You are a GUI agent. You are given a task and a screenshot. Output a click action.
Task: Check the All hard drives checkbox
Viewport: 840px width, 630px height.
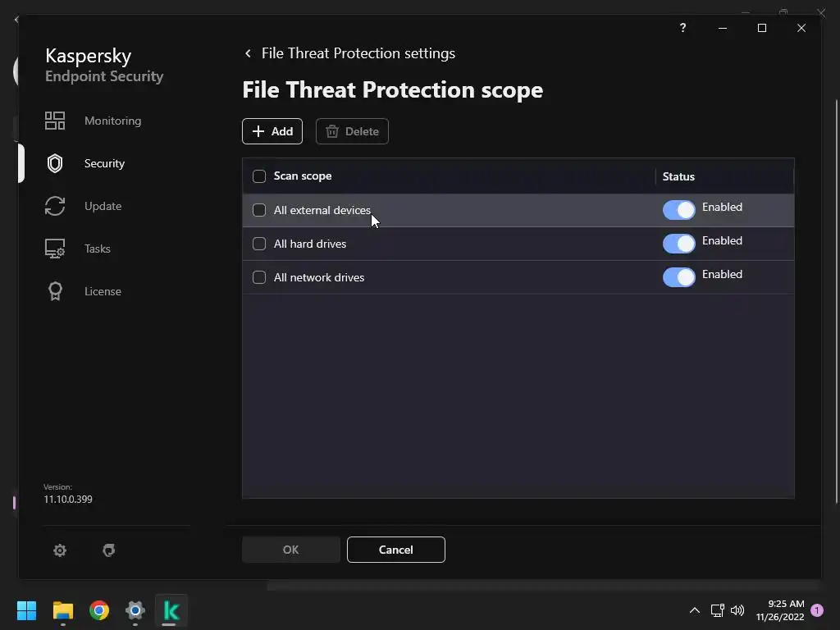tap(259, 244)
